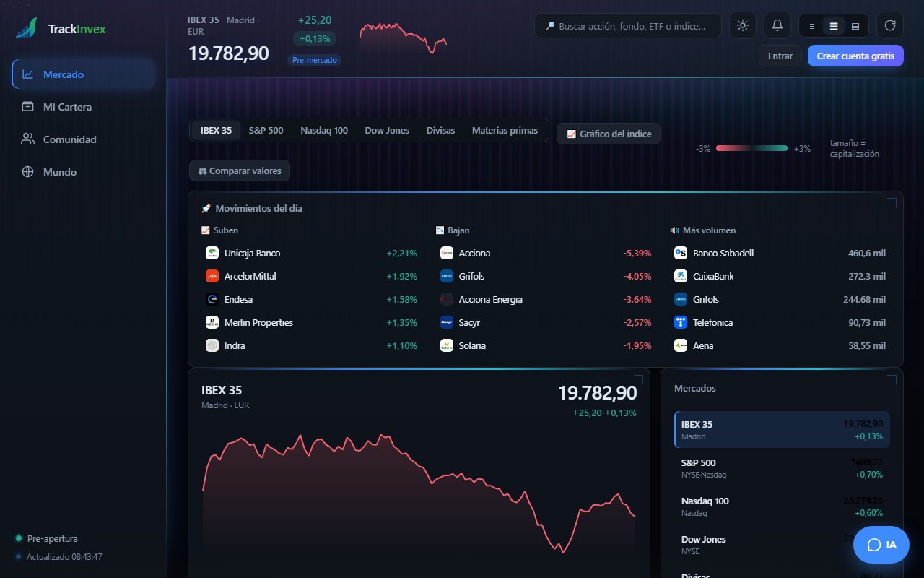Select dense table view option
The height and width of the screenshot is (578, 924).
tap(855, 26)
